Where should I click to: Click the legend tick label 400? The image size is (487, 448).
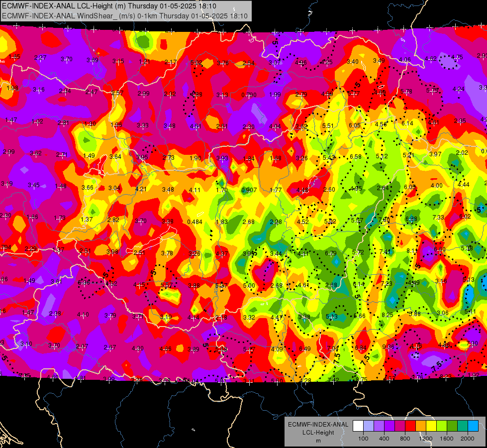384,439
